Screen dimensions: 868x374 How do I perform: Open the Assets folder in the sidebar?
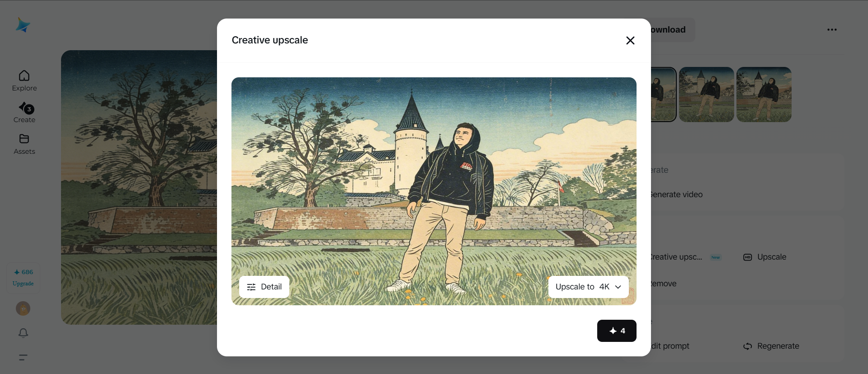(x=24, y=144)
